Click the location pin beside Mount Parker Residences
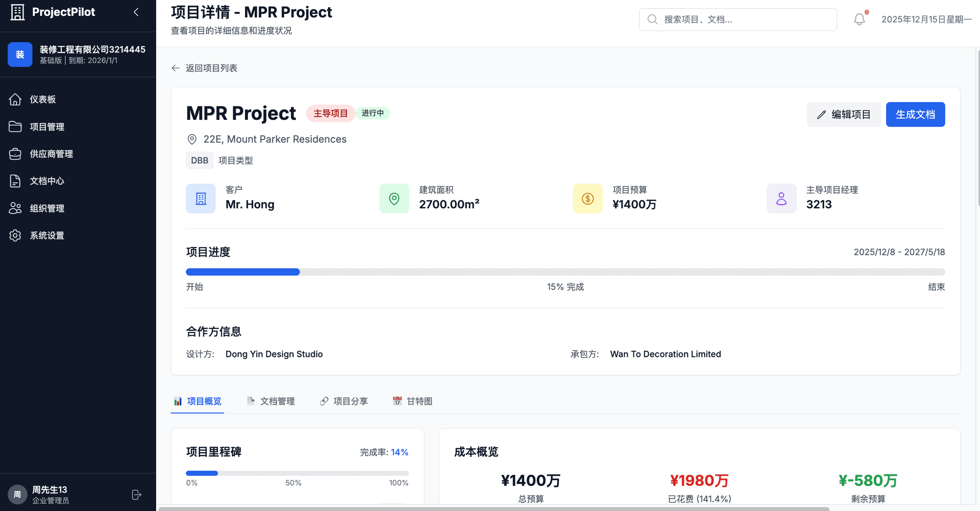 coord(191,139)
